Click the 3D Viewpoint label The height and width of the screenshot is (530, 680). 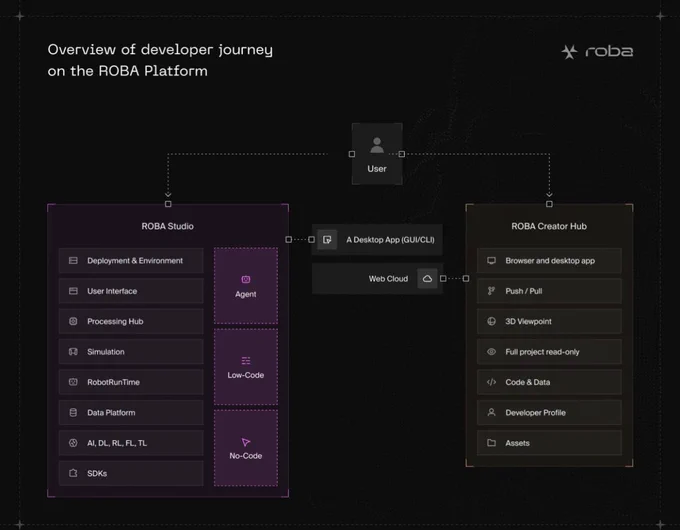click(528, 321)
